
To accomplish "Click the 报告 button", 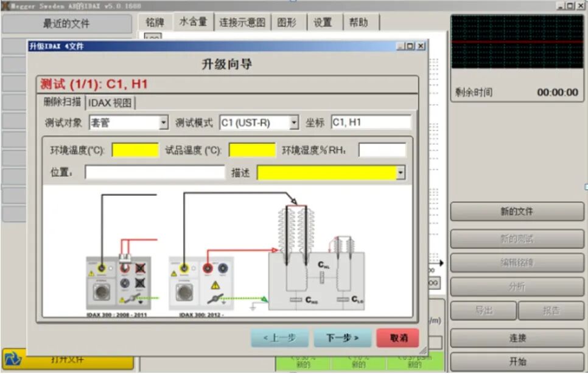I will click(x=551, y=311).
